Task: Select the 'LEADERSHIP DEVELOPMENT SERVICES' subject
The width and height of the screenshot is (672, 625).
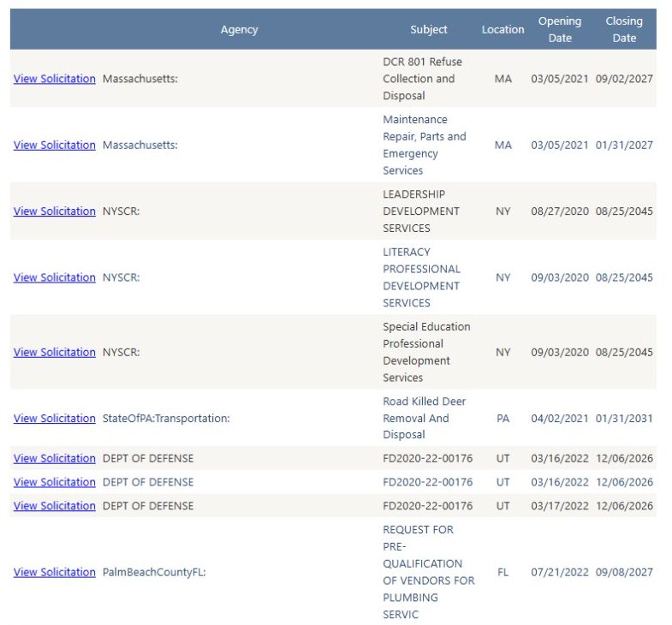Action: tap(421, 211)
